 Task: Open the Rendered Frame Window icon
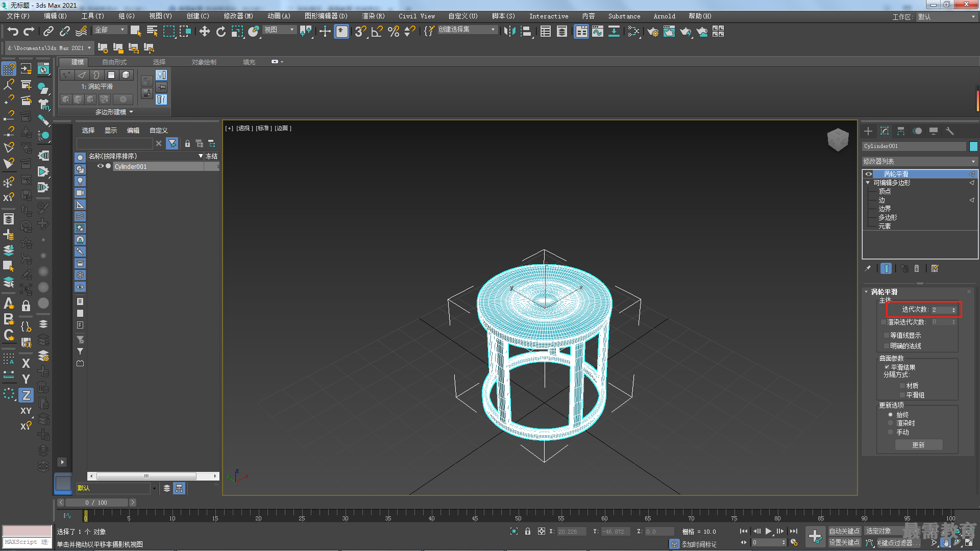tap(669, 32)
